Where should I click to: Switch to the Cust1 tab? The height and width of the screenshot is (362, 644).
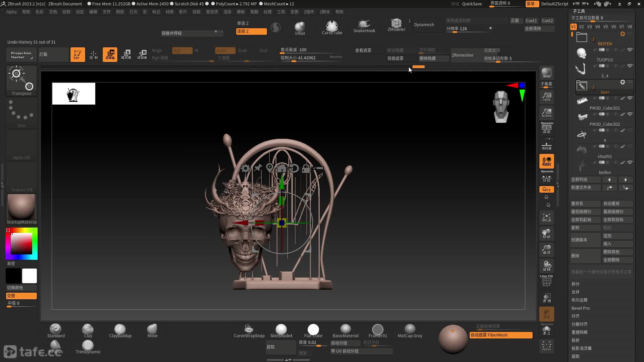[x=531, y=20]
